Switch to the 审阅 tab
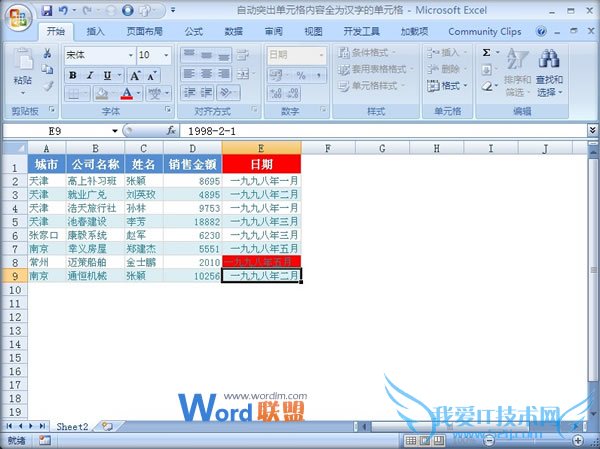Image resolution: width=600 pixels, height=449 pixels. [x=273, y=31]
